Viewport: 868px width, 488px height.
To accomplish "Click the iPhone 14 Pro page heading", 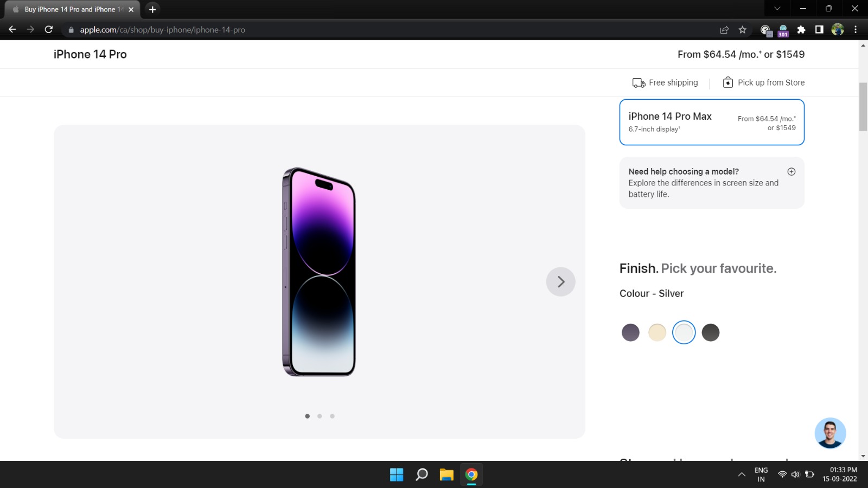I will (x=90, y=54).
